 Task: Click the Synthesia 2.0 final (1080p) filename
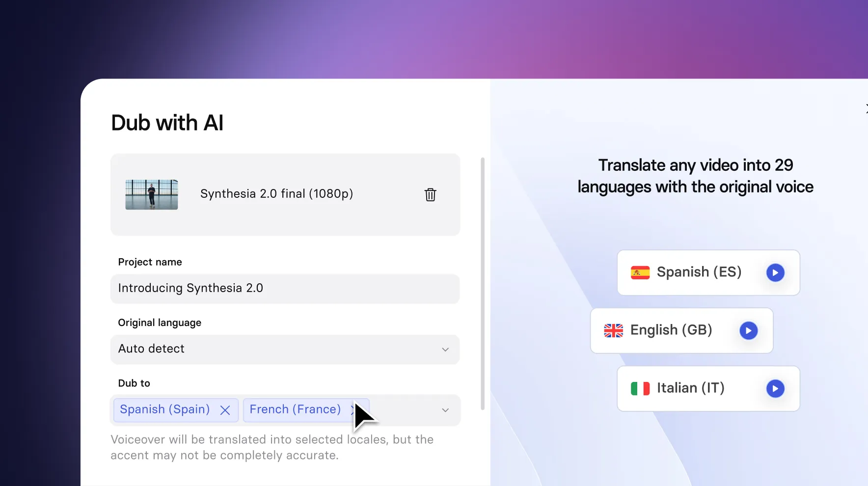[x=276, y=194]
